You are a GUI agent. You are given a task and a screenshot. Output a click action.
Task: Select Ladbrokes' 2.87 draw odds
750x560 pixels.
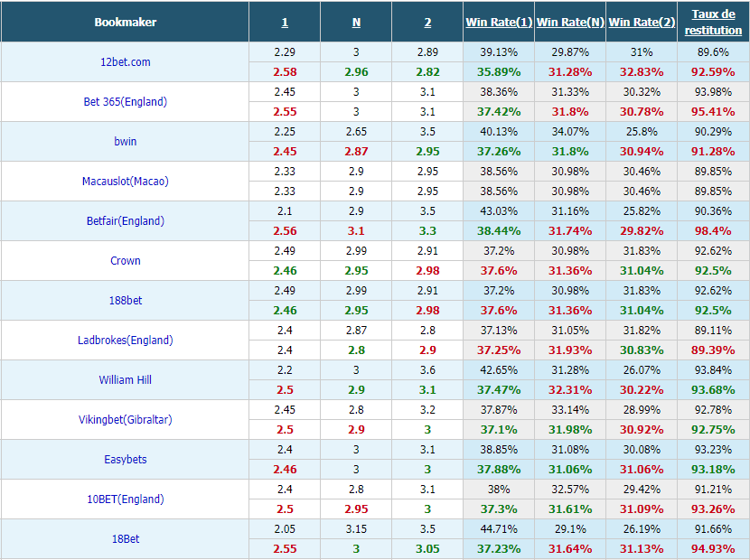coord(356,330)
